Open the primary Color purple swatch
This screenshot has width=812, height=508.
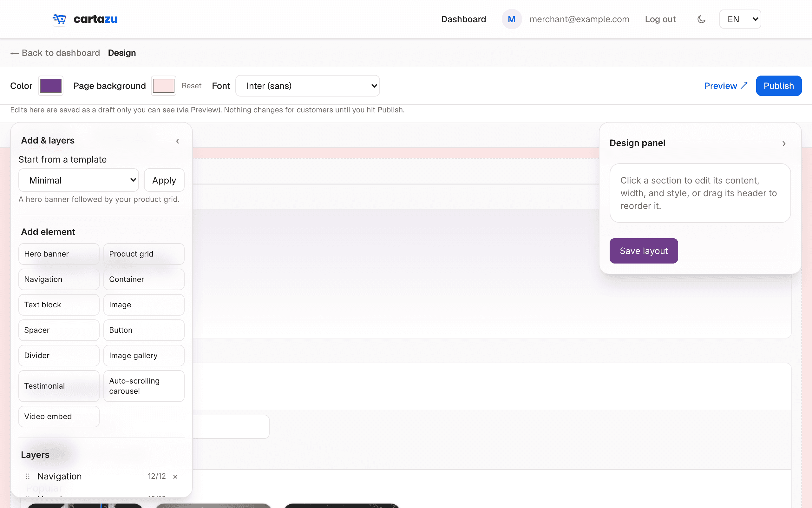51,86
